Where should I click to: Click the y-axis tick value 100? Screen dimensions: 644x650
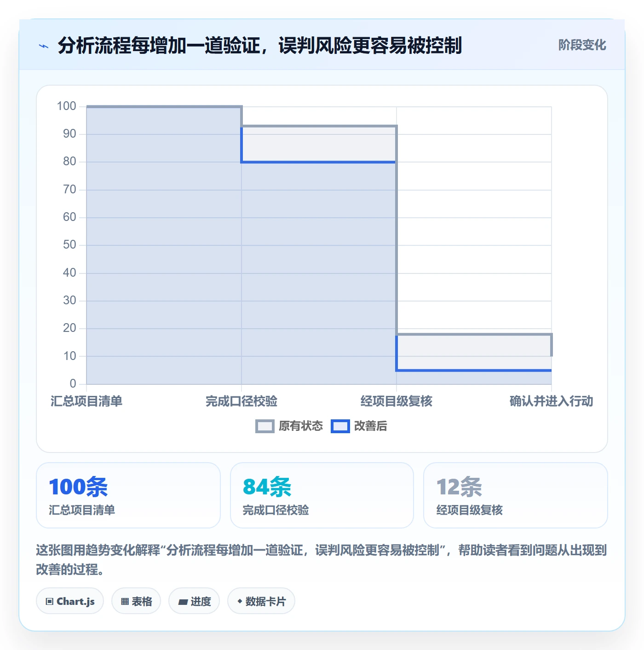click(x=66, y=106)
